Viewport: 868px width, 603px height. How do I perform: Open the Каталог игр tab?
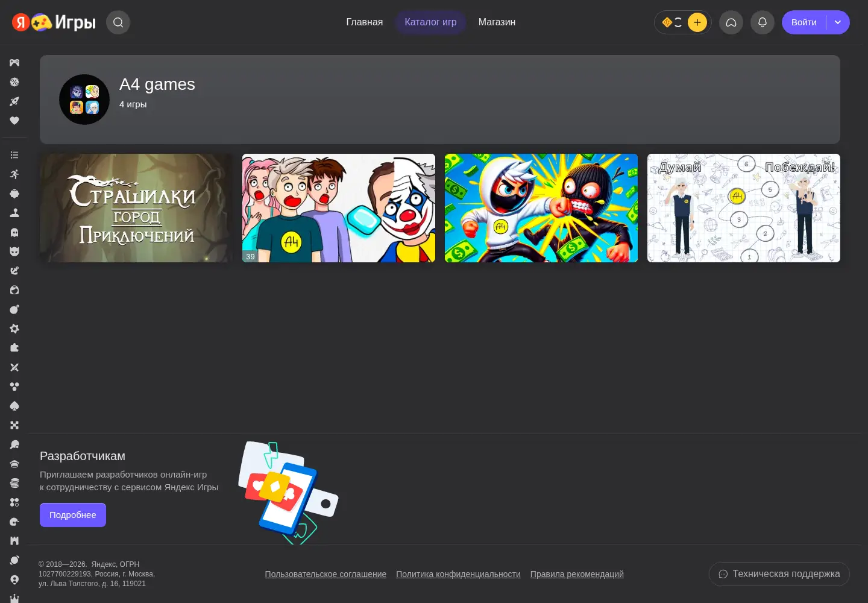point(430,22)
